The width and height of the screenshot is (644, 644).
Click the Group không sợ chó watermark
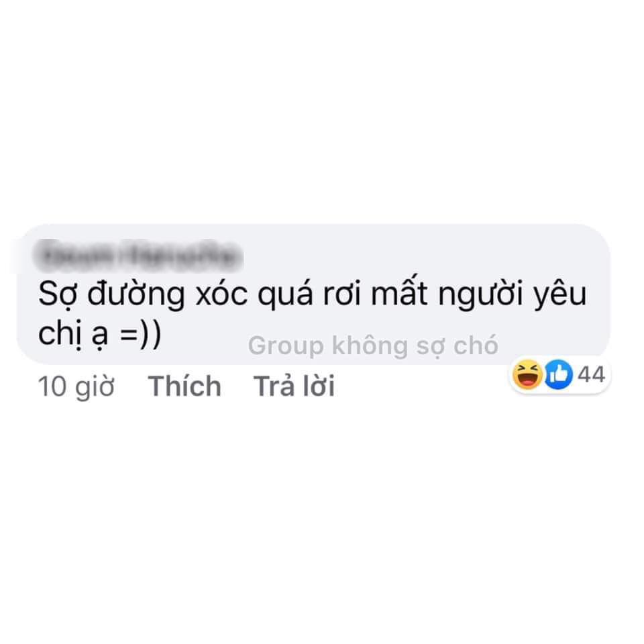(x=373, y=345)
